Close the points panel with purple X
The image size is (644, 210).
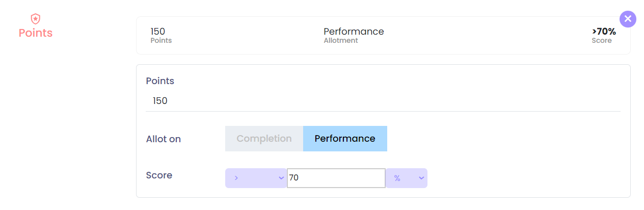click(x=628, y=19)
